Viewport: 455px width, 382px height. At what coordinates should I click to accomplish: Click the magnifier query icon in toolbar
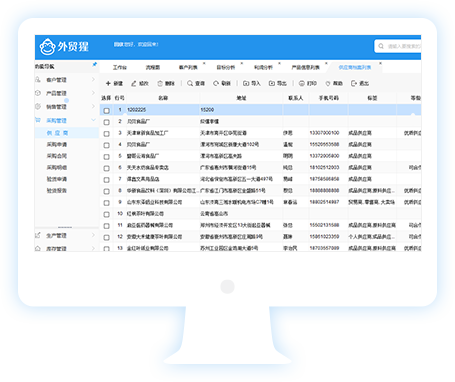click(190, 83)
